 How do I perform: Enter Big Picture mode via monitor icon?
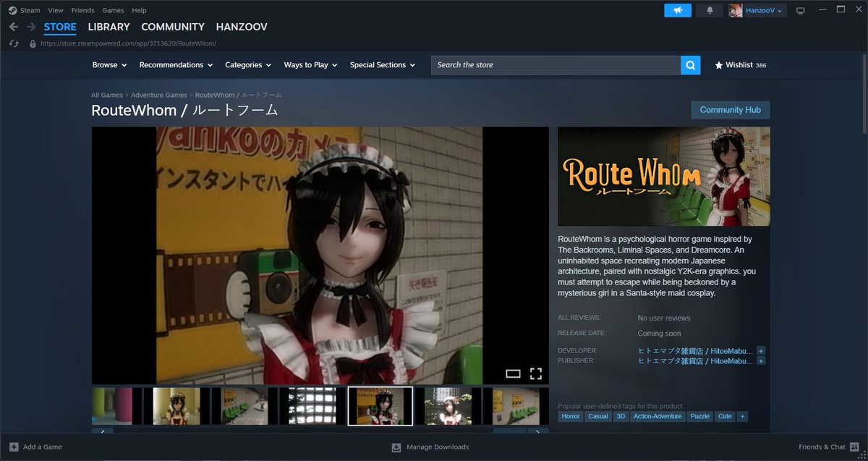[x=800, y=10]
